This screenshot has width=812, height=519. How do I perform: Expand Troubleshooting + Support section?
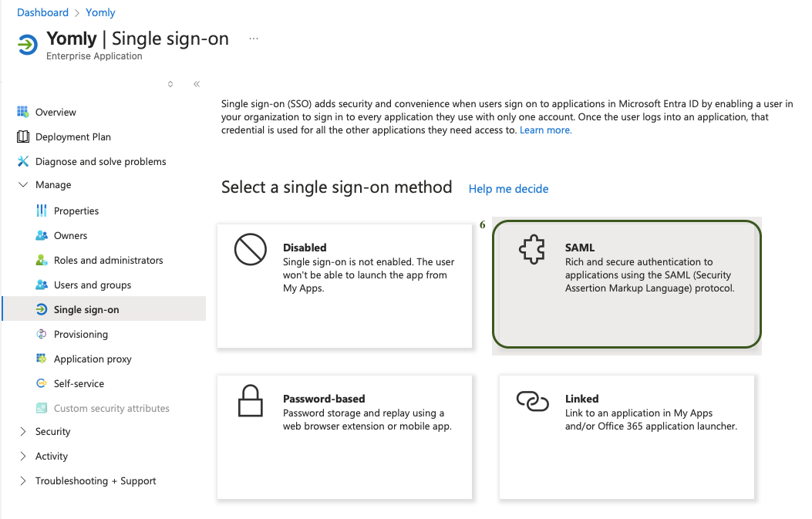(x=23, y=481)
